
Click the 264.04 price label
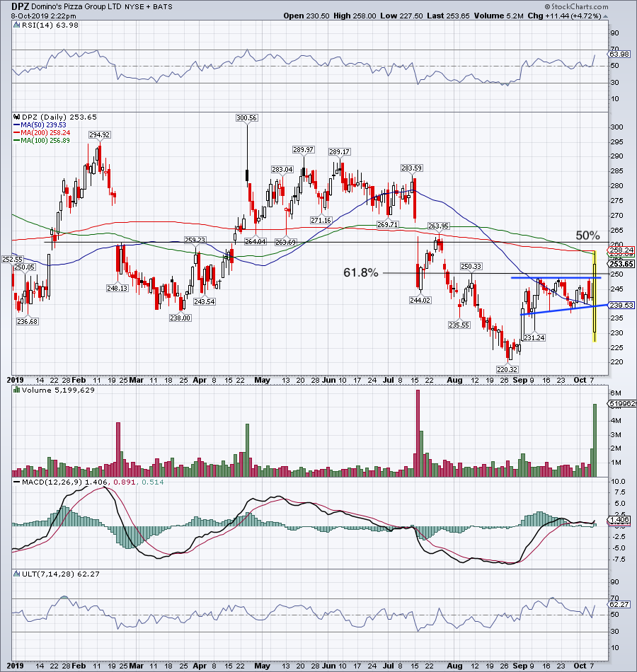(256, 242)
